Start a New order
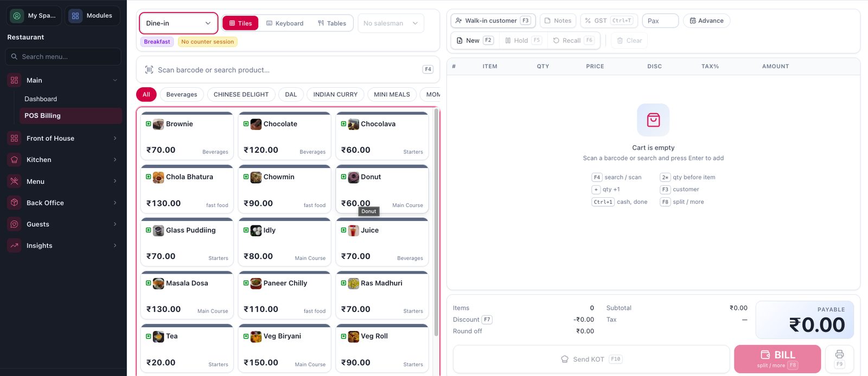 [x=475, y=41]
